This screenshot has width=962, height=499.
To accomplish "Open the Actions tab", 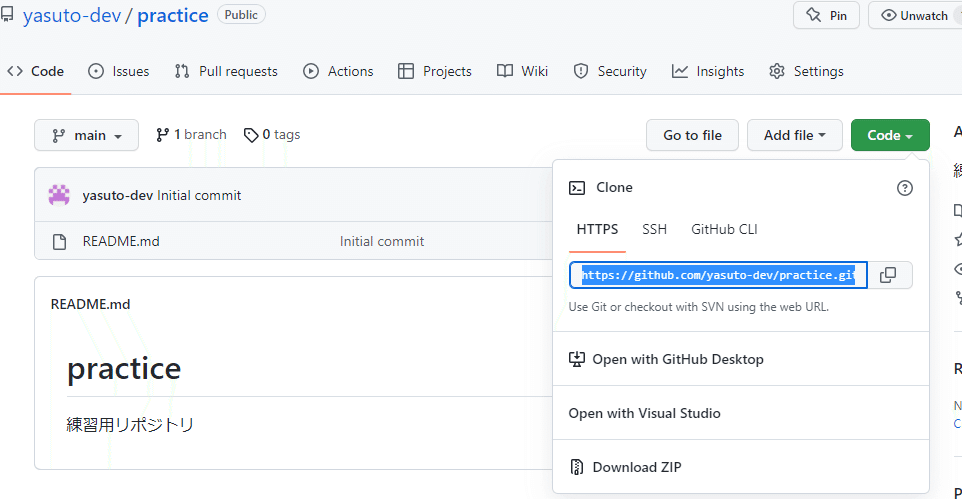I will [338, 71].
